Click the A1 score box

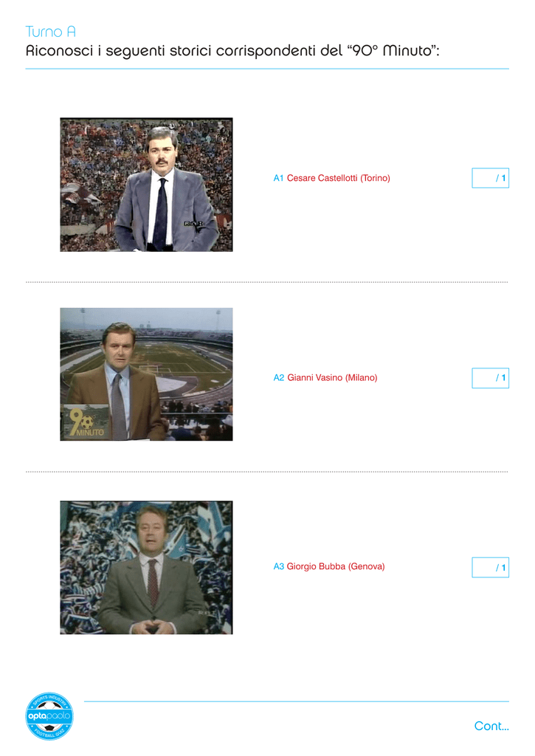coord(490,178)
